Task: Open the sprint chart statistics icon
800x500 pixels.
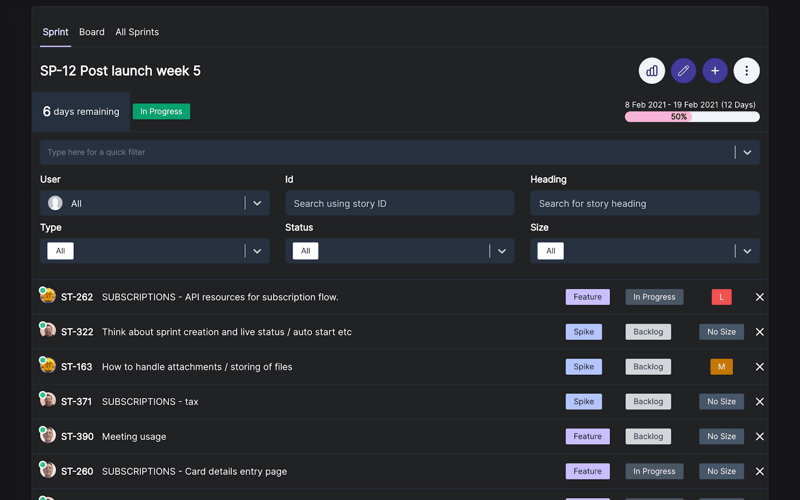Action: click(x=652, y=70)
